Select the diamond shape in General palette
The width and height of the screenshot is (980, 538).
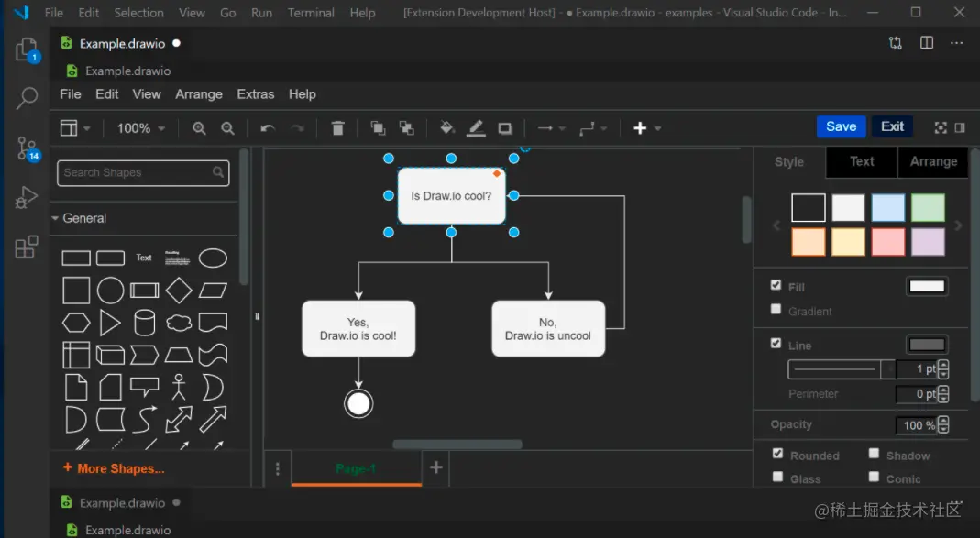coord(179,291)
